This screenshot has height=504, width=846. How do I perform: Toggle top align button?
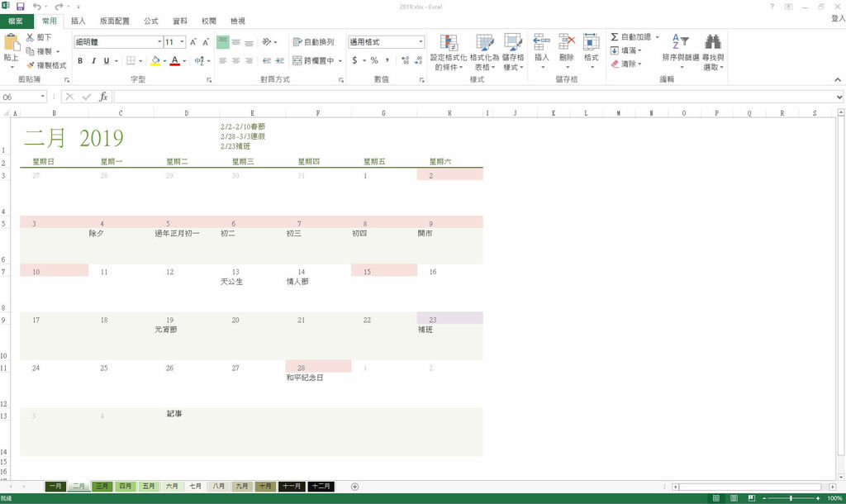tap(223, 41)
